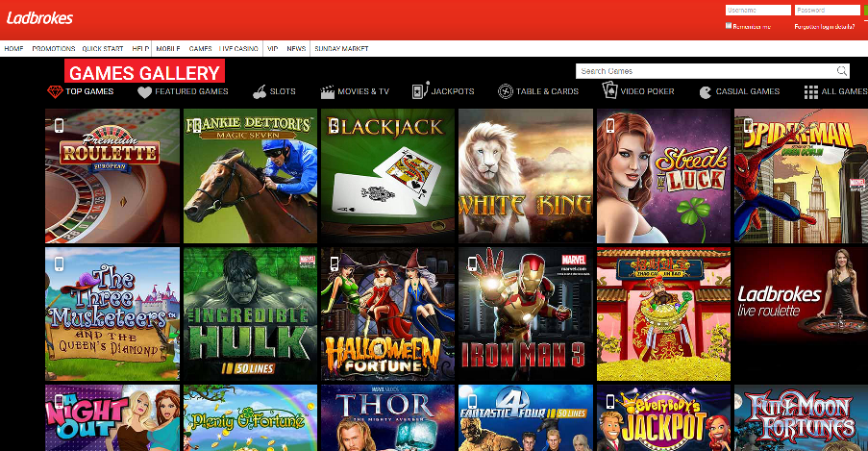Image resolution: width=868 pixels, height=451 pixels.
Task: Click the mobile icon on Streak of Luck tile
Action: 610,126
